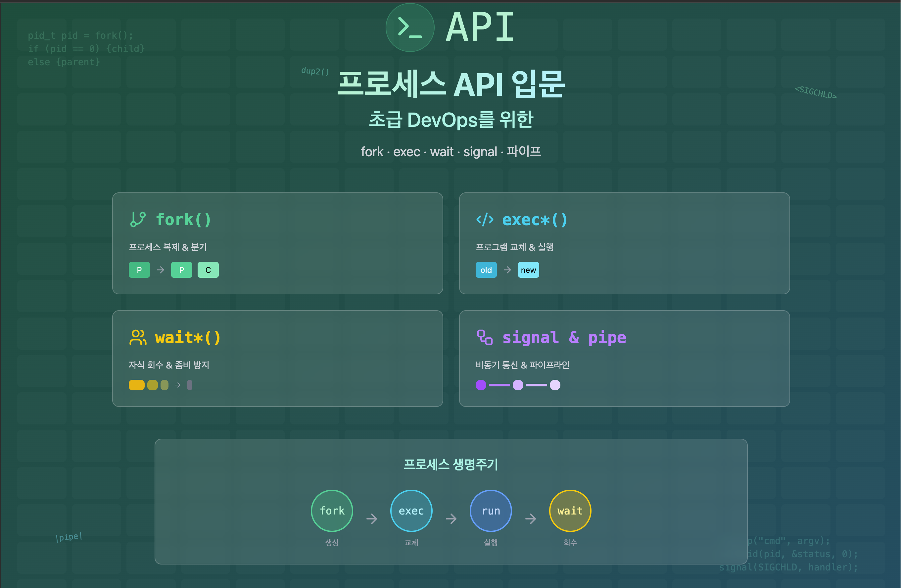The height and width of the screenshot is (588, 901).
Task: Click the 프로세스 생명주기 heading
Action: [x=450, y=464]
